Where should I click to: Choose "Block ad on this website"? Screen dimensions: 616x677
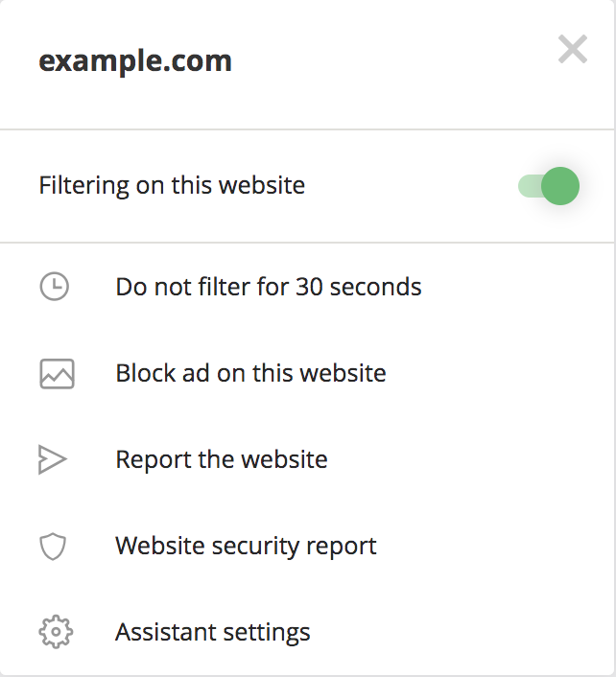click(250, 373)
